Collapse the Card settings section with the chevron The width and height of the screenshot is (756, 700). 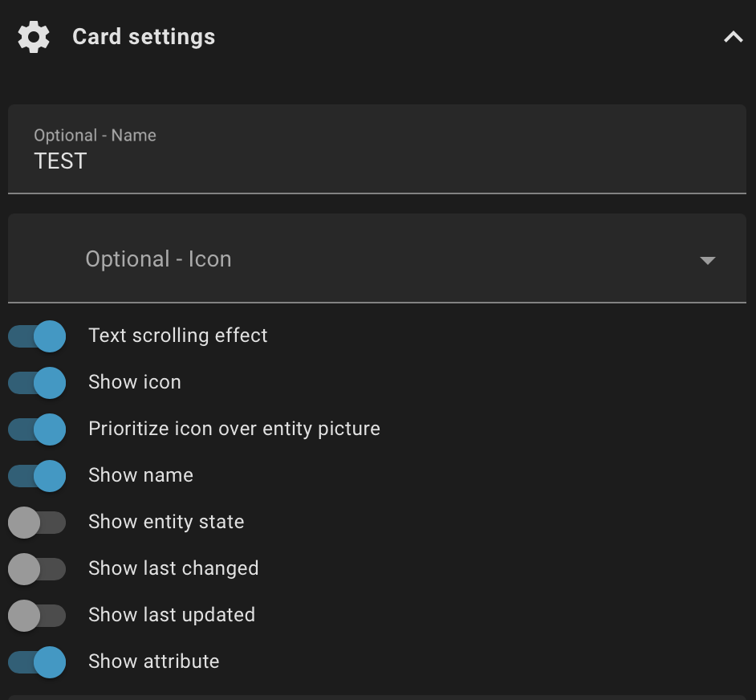[x=733, y=37]
